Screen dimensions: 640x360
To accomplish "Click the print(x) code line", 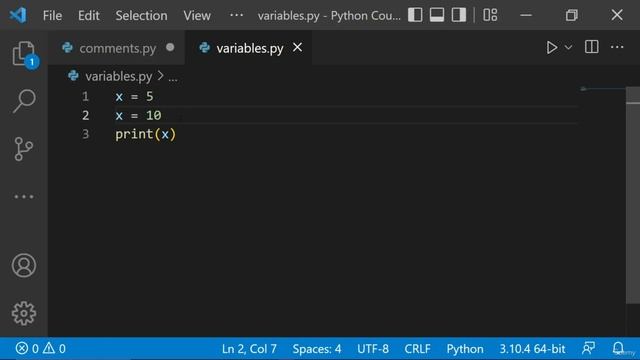I will (145, 134).
